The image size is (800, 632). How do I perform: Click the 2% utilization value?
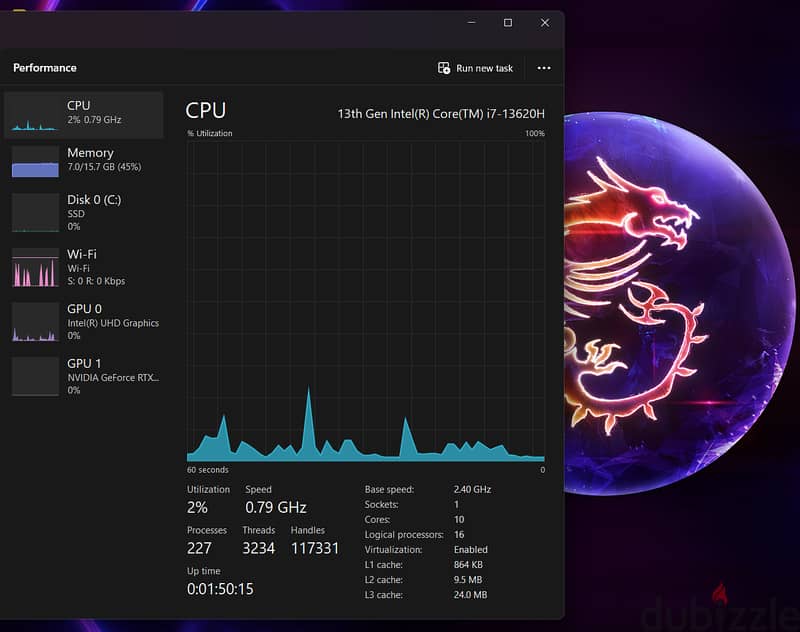(x=197, y=508)
